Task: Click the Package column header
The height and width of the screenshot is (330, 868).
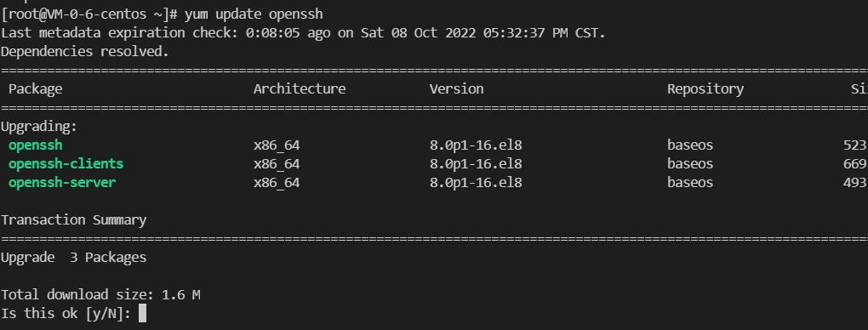Action: point(36,89)
